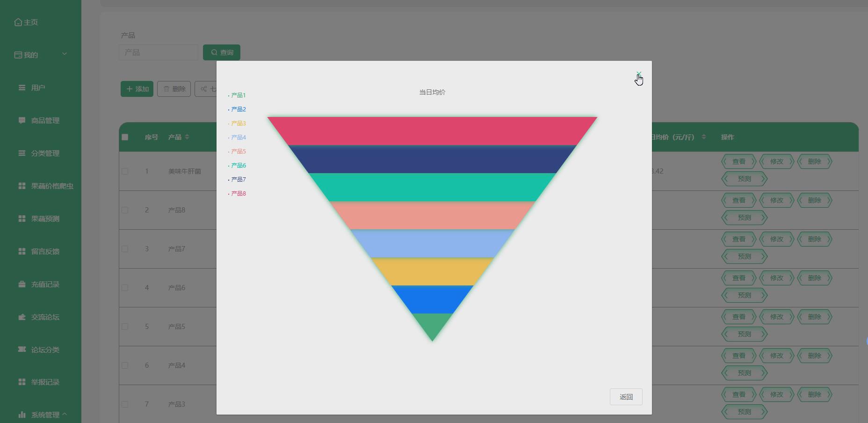Screen dimensions: 868x423
Task: Sort by the 产品 column arrows
Action: 187,137
